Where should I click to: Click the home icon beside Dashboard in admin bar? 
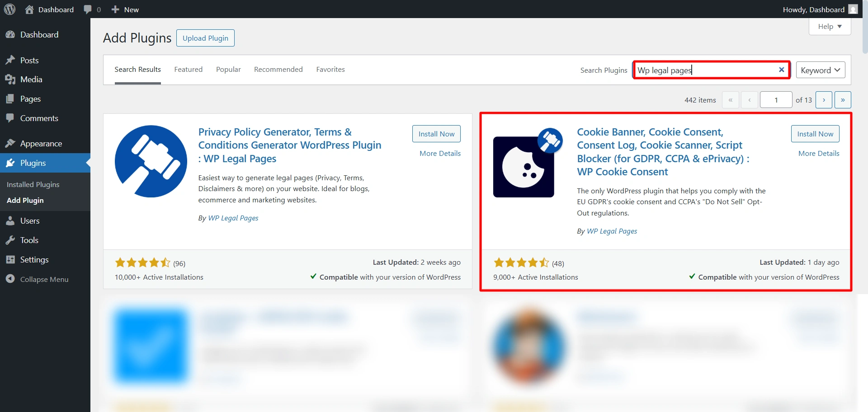pyautogui.click(x=29, y=9)
